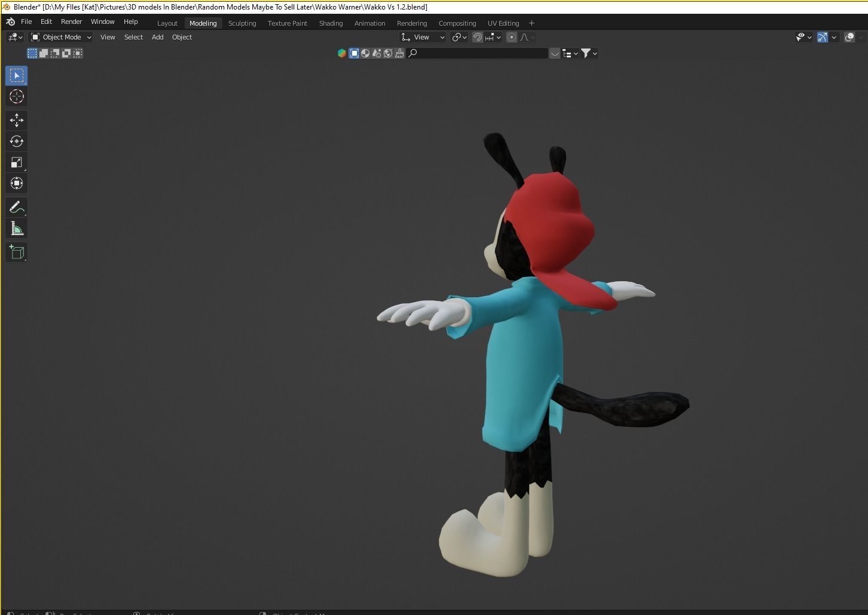868x615 pixels.
Task: Activate the Scale tool
Action: [x=17, y=162]
